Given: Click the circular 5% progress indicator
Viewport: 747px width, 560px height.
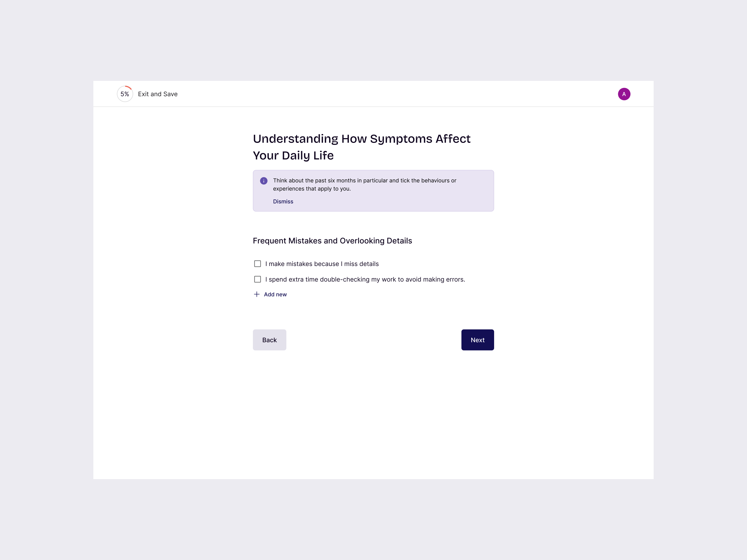Looking at the screenshot, I should point(125,94).
